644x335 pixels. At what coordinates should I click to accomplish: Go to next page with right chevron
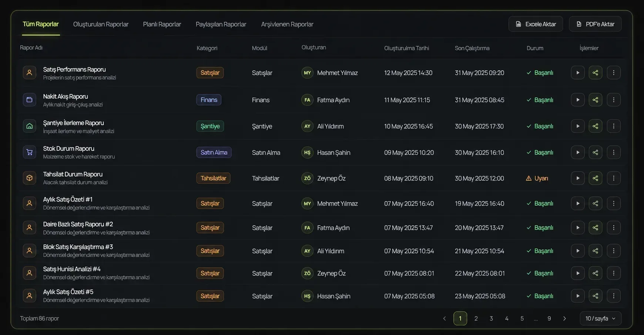click(564, 318)
